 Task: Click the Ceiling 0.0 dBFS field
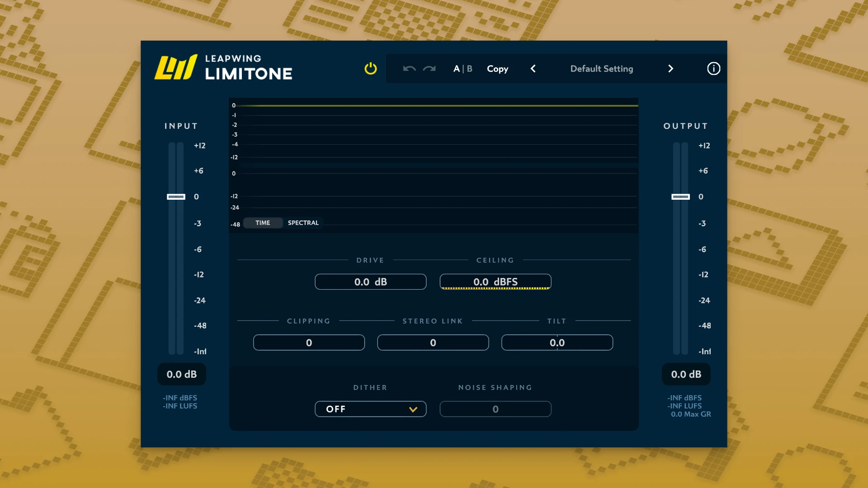click(495, 282)
